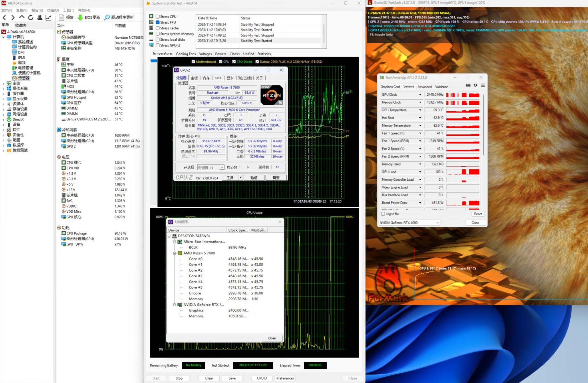
Task: Click the GPU-Z sensors vertical scrollbar
Action: [483, 125]
